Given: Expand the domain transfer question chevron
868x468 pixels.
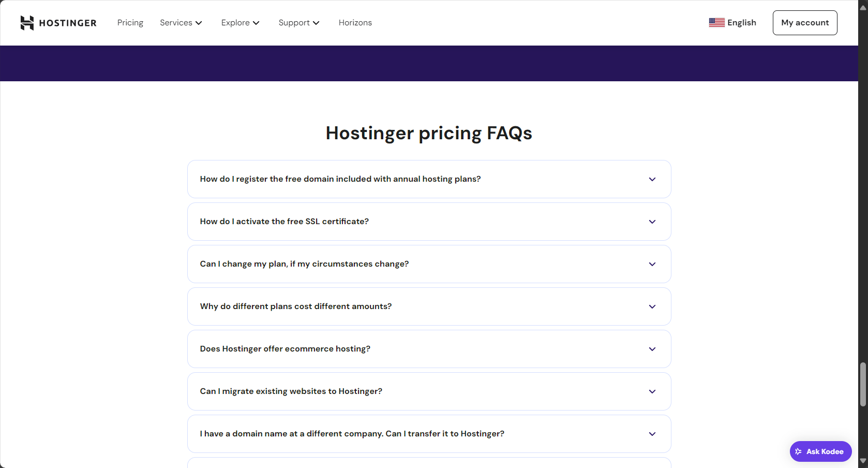Looking at the screenshot, I should pos(652,434).
